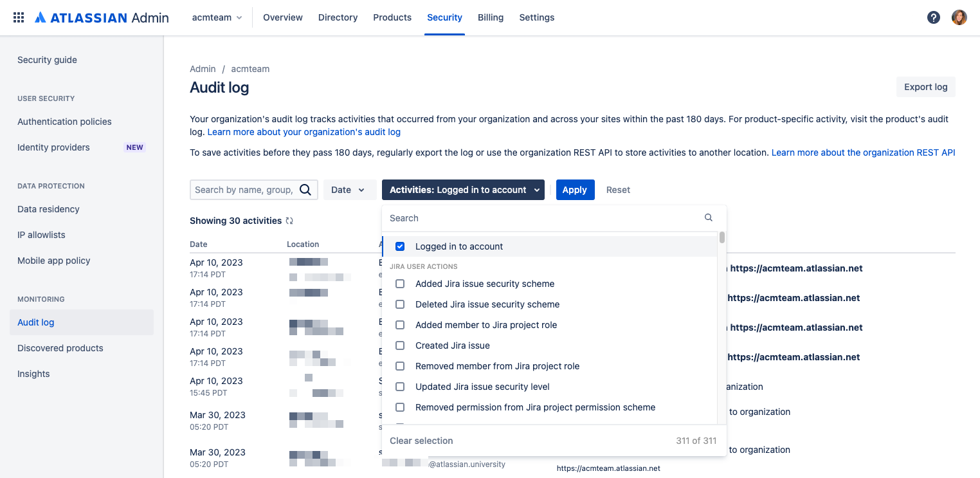Enable the Deleted Jira issue security scheme filter

coord(400,304)
